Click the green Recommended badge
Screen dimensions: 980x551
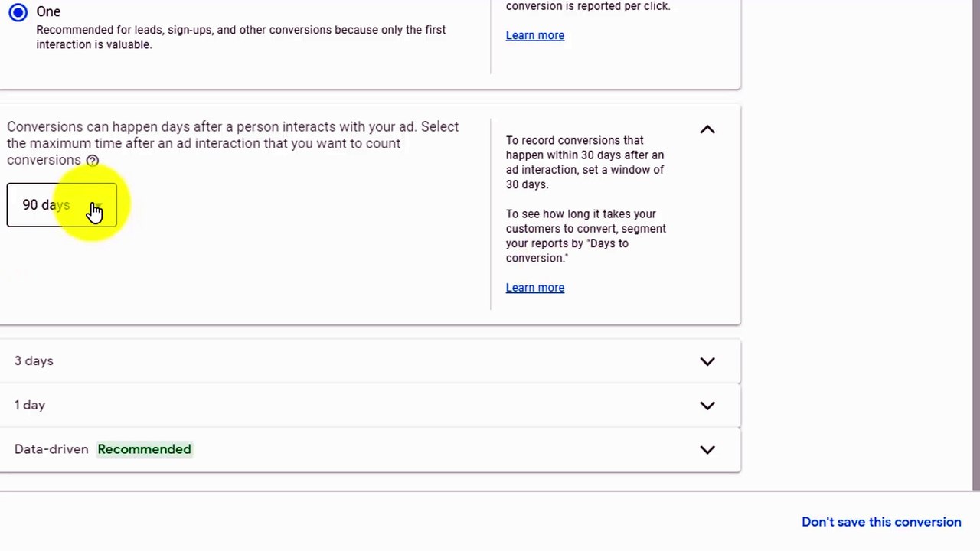144,449
